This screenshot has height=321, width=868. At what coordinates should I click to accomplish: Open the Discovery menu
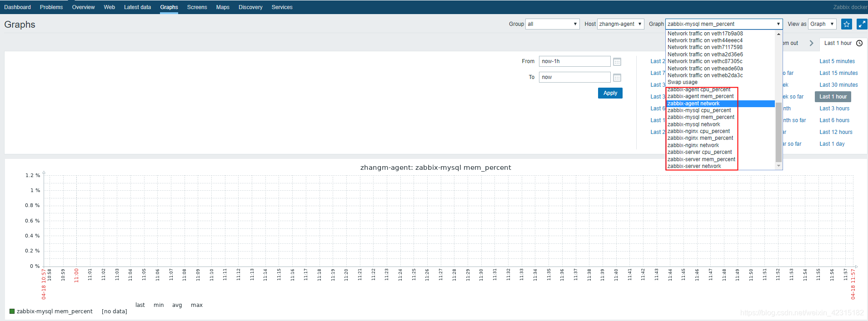(x=250, y=7)
